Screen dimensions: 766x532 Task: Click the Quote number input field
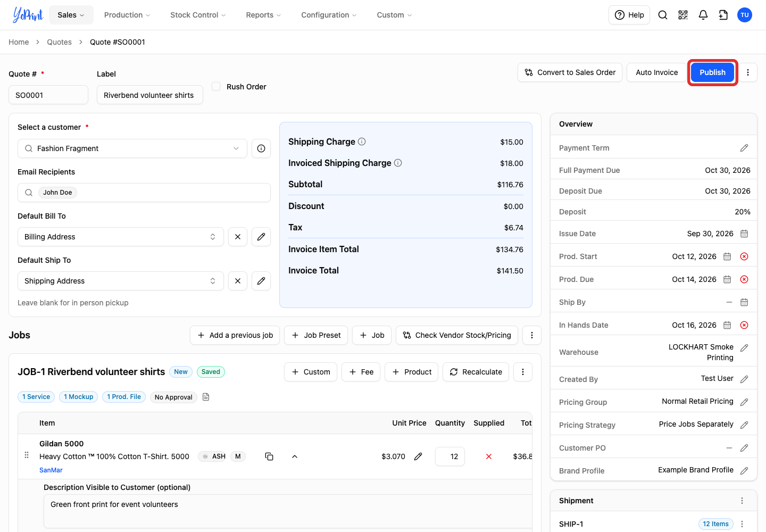point(48,95)
